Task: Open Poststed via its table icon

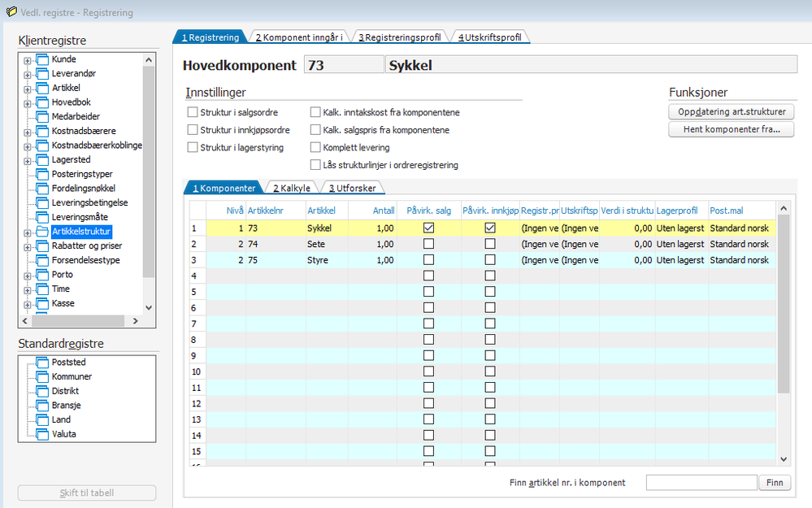Action: (42, 363)
